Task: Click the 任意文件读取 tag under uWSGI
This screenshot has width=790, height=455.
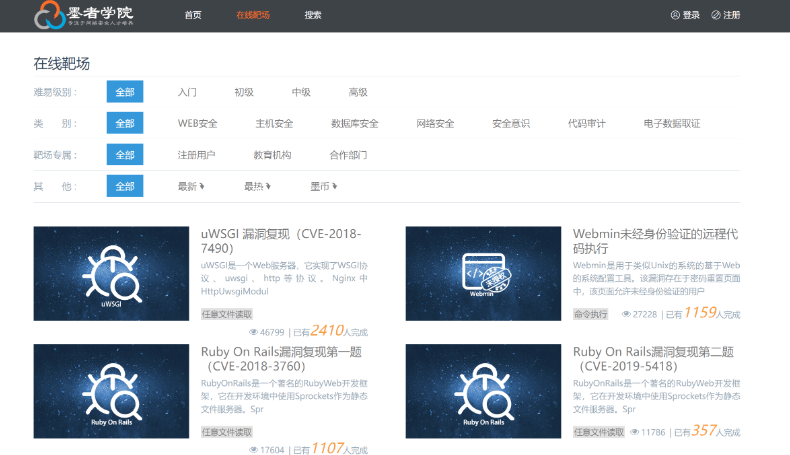Action: 227,314
